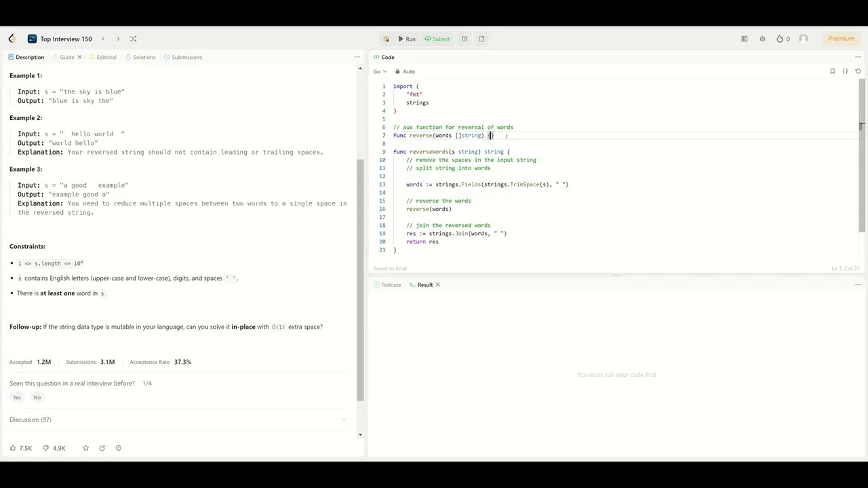Reset code to default icon
This screenshot has height=488, width=868.
pos(858,71)
